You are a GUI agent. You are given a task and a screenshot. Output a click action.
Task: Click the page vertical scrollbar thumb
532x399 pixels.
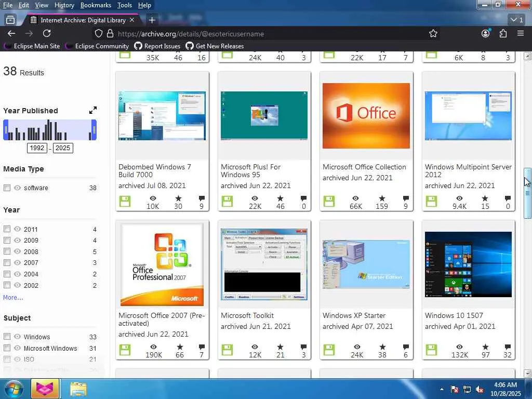[x=527, y=193]
